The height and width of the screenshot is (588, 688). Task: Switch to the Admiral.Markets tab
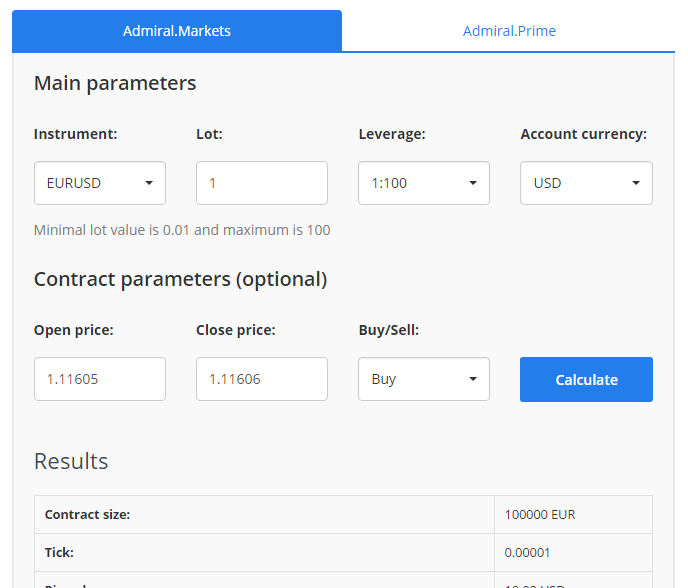coord(177,31)
